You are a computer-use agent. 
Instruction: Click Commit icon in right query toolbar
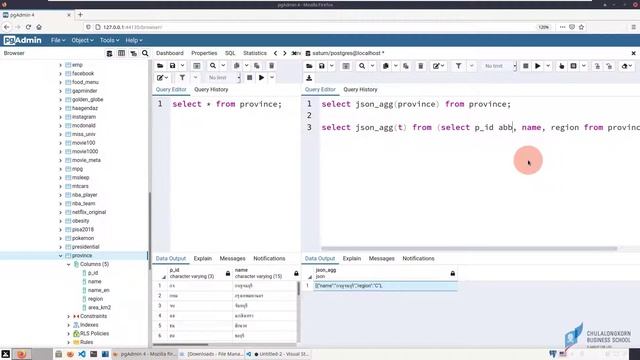click(x=597, y=66)
